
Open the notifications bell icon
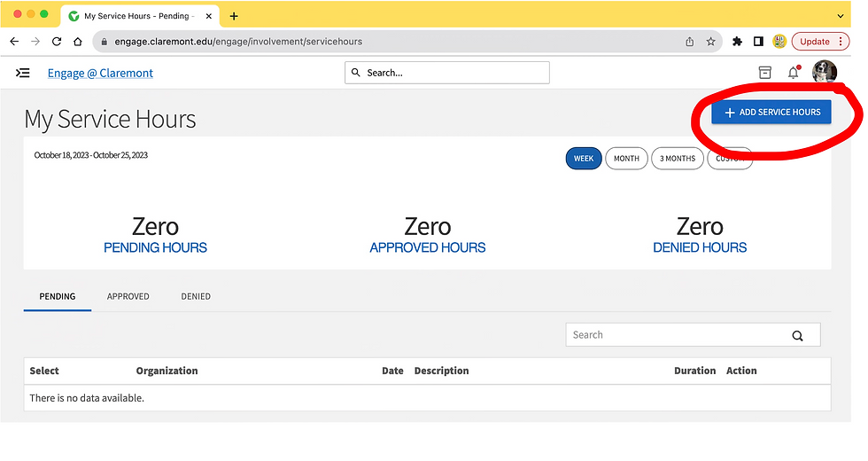[x=794, y=73]
